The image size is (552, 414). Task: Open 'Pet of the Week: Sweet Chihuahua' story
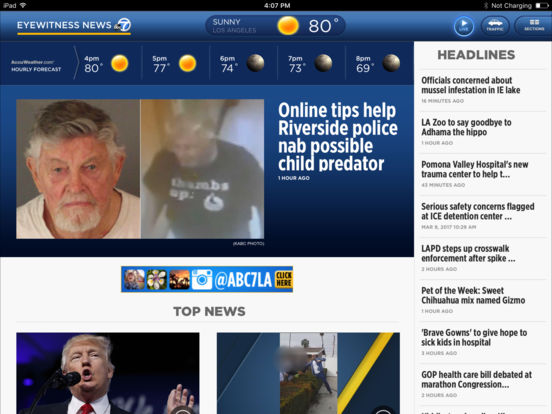click(x=473, y=295)
